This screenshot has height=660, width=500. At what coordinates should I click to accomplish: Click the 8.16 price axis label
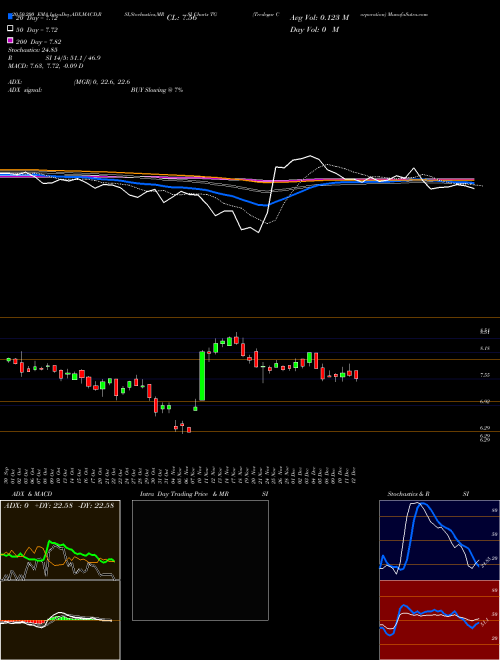(x=484, y=348)
